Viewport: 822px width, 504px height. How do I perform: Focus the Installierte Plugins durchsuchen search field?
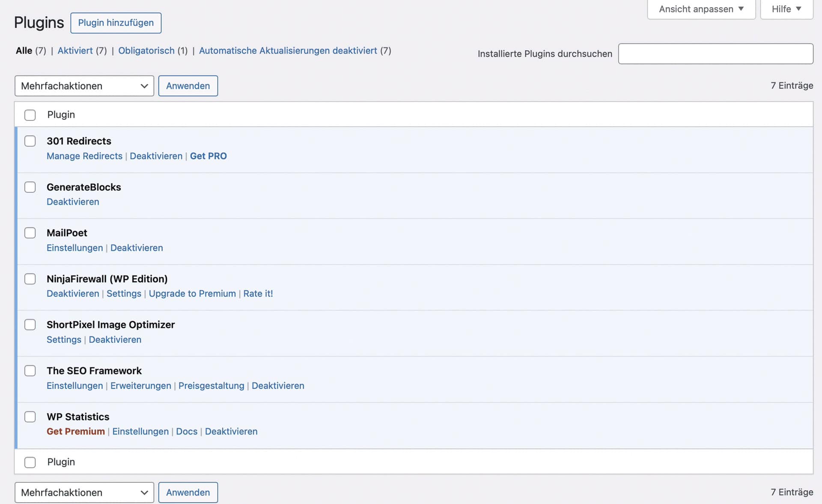[716, 54]
